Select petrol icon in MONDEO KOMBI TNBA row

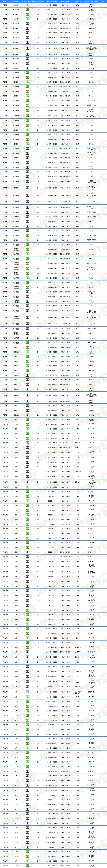pyautogui.click(x=28, y=274)
